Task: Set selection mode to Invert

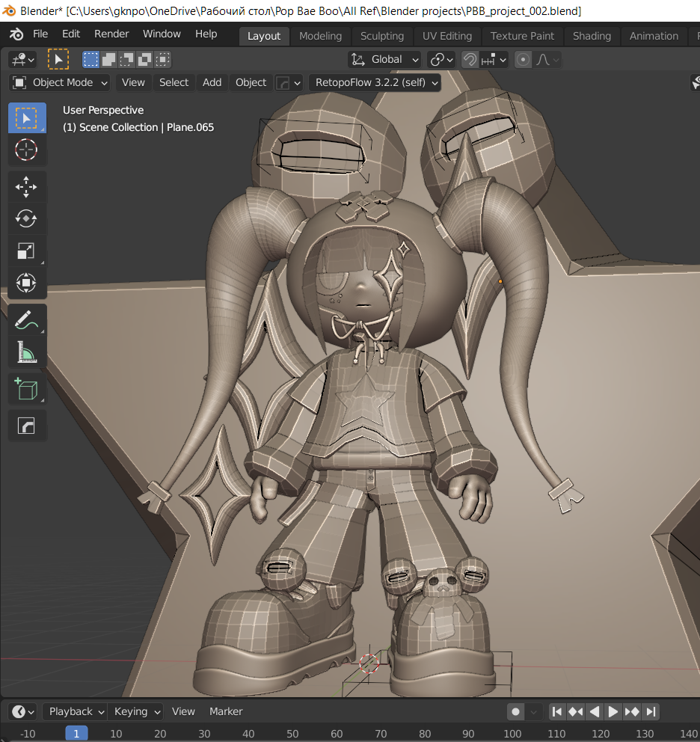Action: (144, 60)
